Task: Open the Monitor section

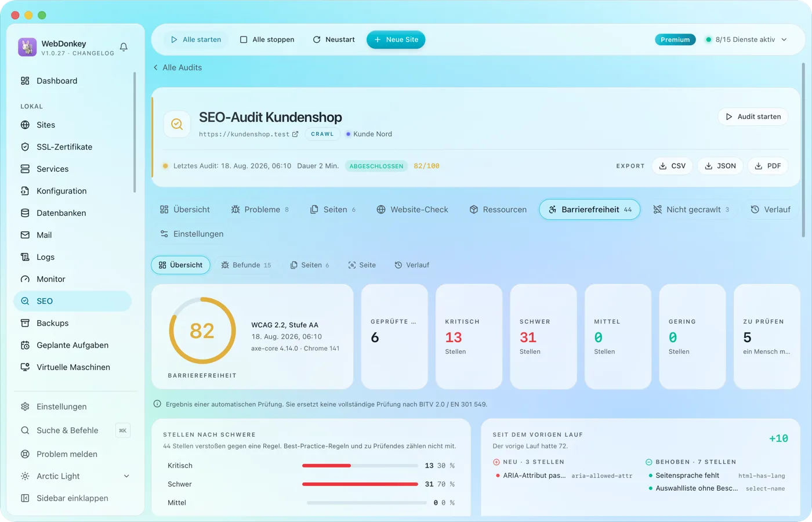Action: tap(73, 279)
